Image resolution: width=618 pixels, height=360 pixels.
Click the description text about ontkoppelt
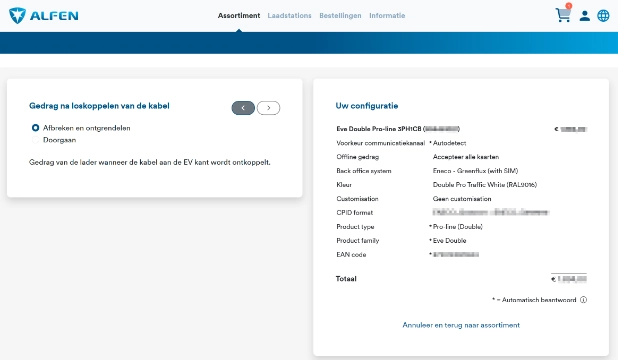pos(150,162)
